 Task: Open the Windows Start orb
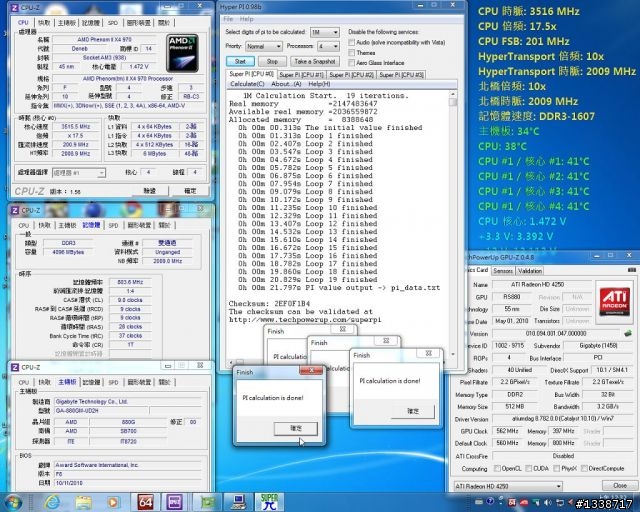click(x=12, y=502)
